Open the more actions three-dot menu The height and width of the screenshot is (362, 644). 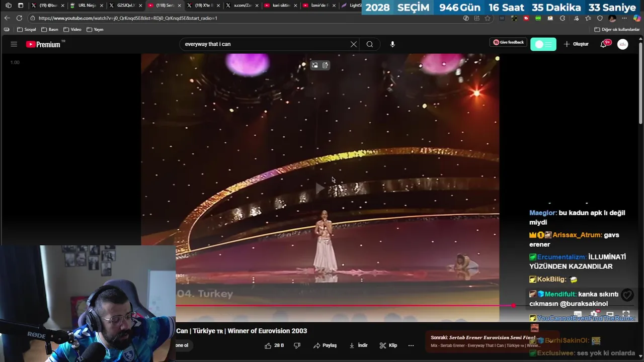point(411,345)
